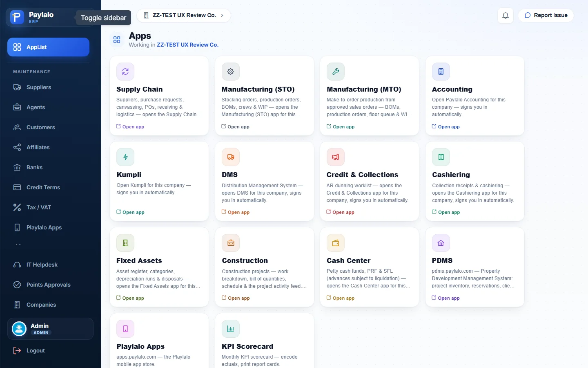Image resolution: width=588 pixels, height=368 pixels.
Task: Click the Cash Center card title
Action: (x=348, y=260)
